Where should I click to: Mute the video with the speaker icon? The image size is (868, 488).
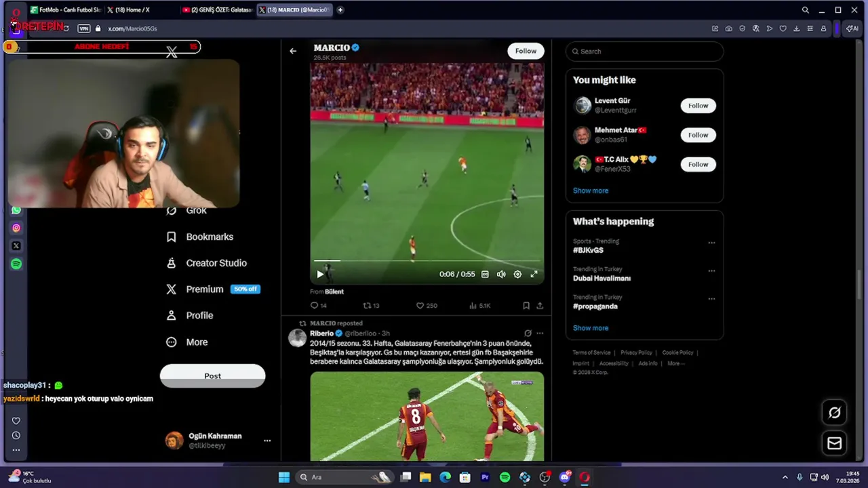point(501,274)
